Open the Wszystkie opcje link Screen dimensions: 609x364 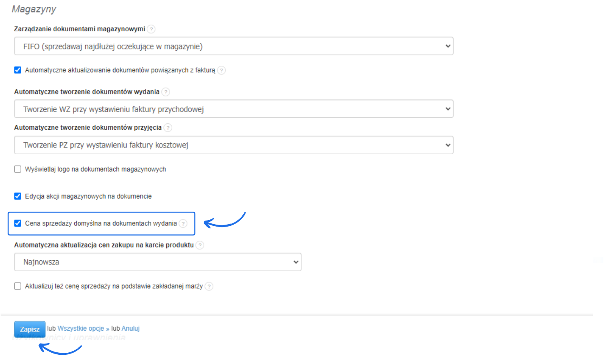pos(81,329)
